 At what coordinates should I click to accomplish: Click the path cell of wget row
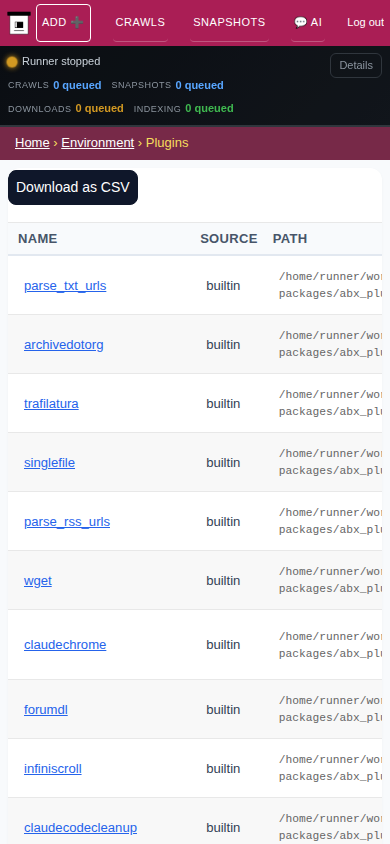click(x=330, y=580)
